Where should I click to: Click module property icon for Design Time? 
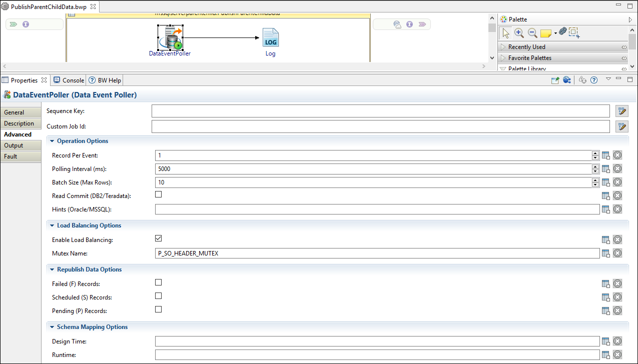[606, 341]
